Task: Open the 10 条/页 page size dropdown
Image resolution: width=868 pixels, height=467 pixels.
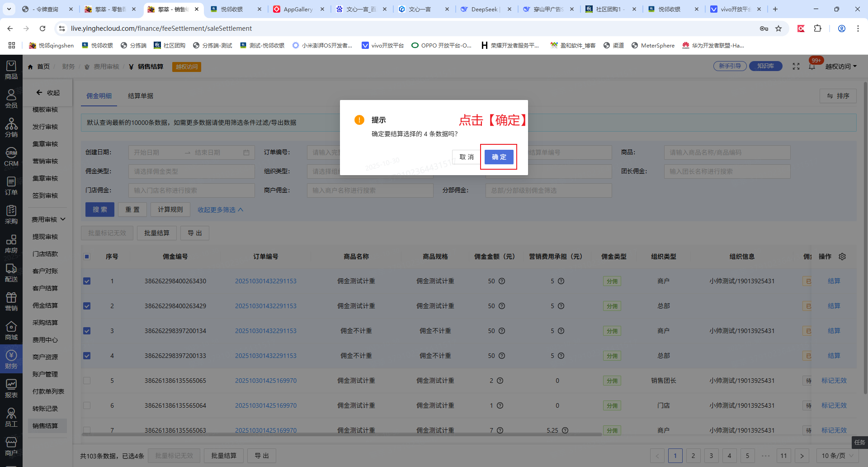Action: tap(837, 456)
